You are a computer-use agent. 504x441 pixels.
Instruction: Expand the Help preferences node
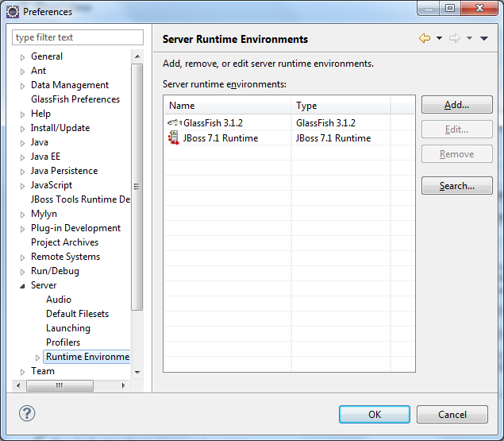(x=22, y=114)
